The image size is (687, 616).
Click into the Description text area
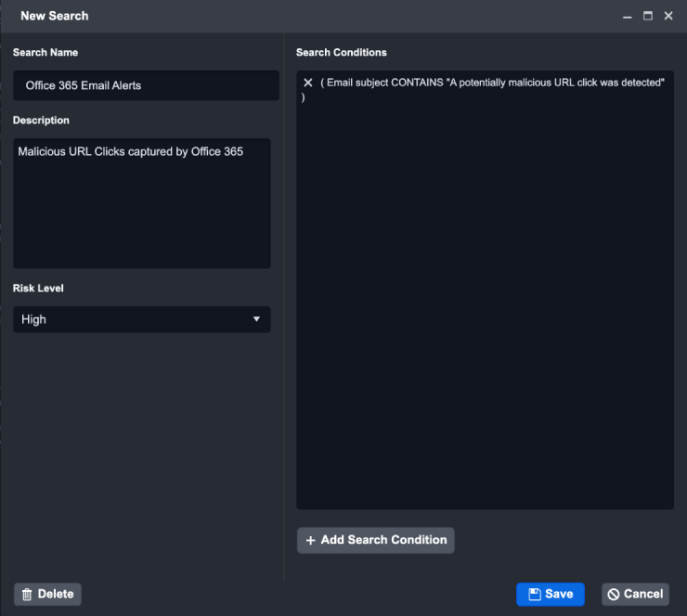[141, 204]
